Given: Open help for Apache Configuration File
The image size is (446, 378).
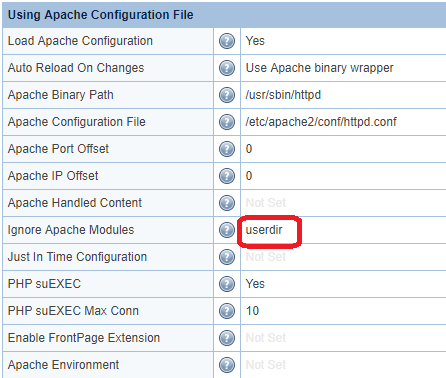Looking at the screenshot, I should click(227, 122).
